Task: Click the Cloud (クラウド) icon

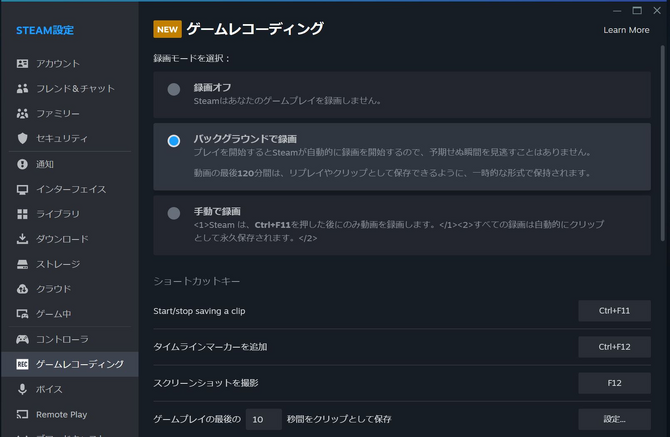Action: pos(22,289)
